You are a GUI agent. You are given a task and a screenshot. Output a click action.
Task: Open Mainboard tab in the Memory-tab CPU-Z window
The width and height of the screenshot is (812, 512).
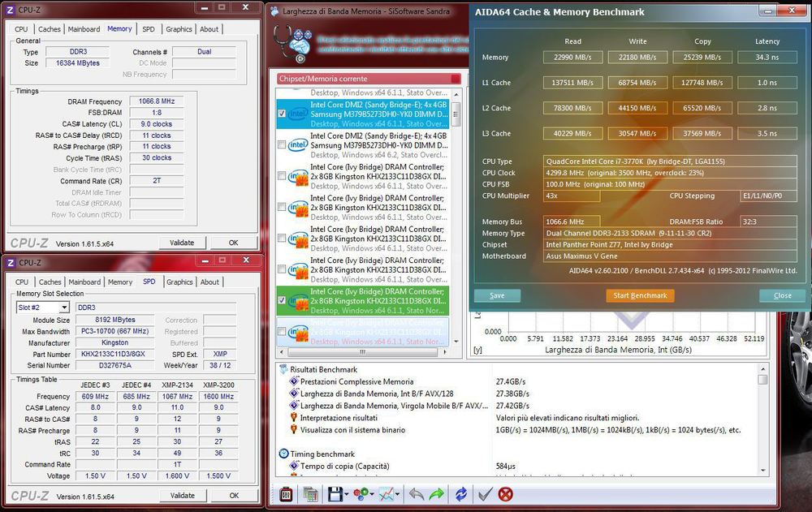click(84, 29)
